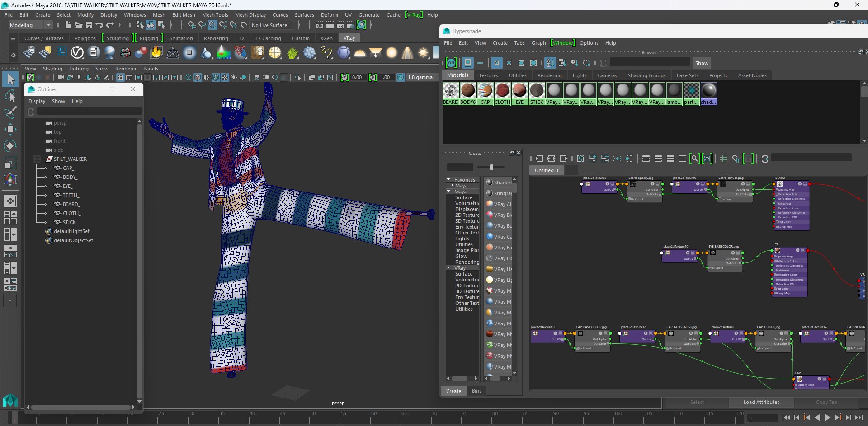The height and width of the screenshot is (426, 868).
Task: Toggle the ON button in Hypershade browser
Action: pos(451,63)
